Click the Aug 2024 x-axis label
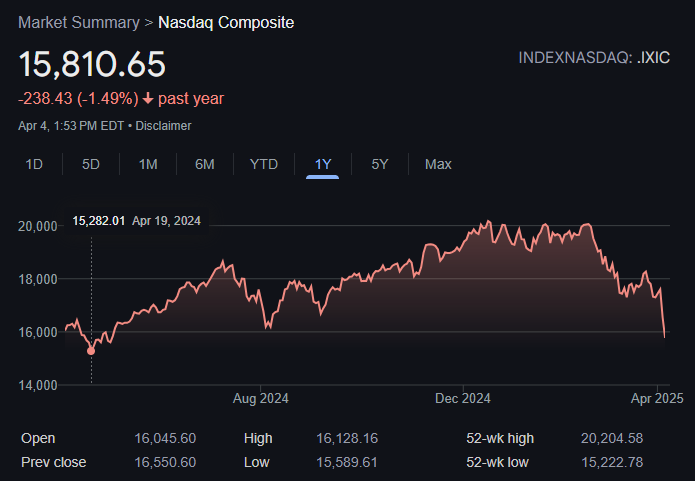Image resolution: width=695 pixels, height=481 pixels. click(261, 399)
